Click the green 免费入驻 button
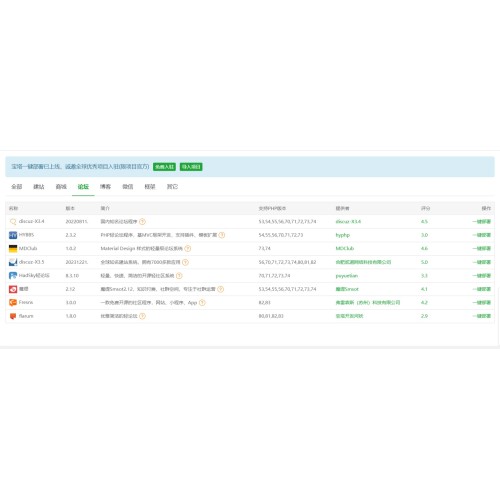This screenshot has height=500, width=500. [x=164, y=167]
